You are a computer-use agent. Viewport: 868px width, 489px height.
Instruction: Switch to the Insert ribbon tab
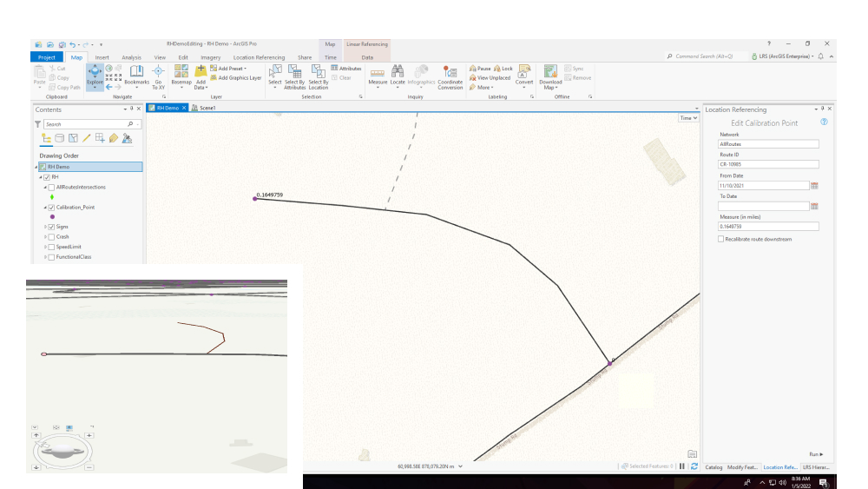(x=102, y=57)
